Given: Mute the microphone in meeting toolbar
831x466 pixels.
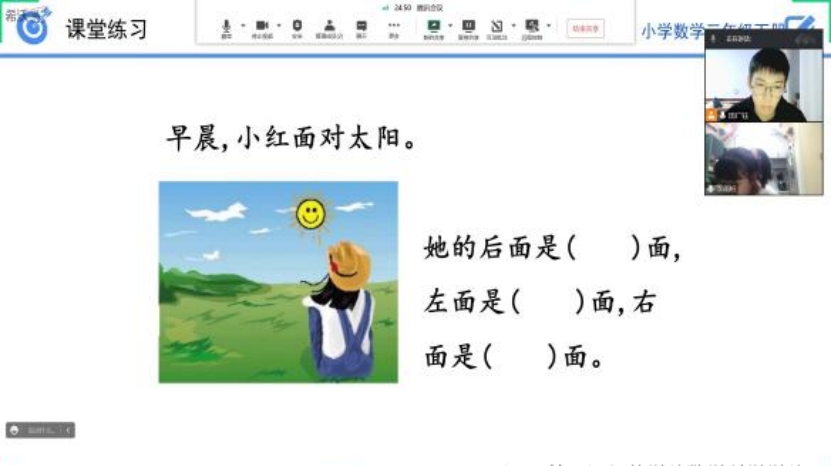Looking at the screenshot, I should click(227, 26).
